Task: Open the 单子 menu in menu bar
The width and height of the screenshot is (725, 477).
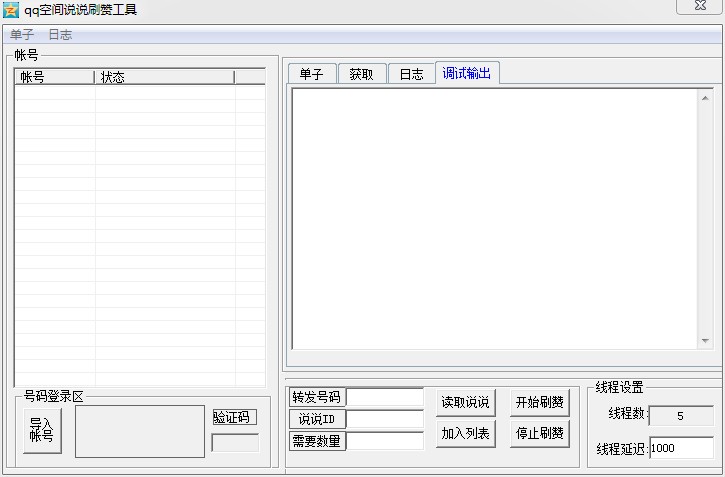Action: click(x=22, y=34)
